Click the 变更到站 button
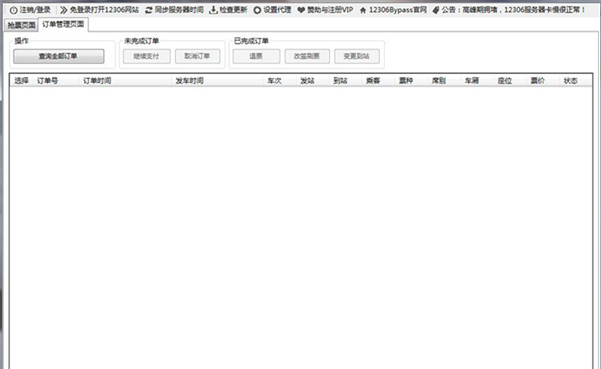This screenshot has width=601, height=369. tap(357, 56)
